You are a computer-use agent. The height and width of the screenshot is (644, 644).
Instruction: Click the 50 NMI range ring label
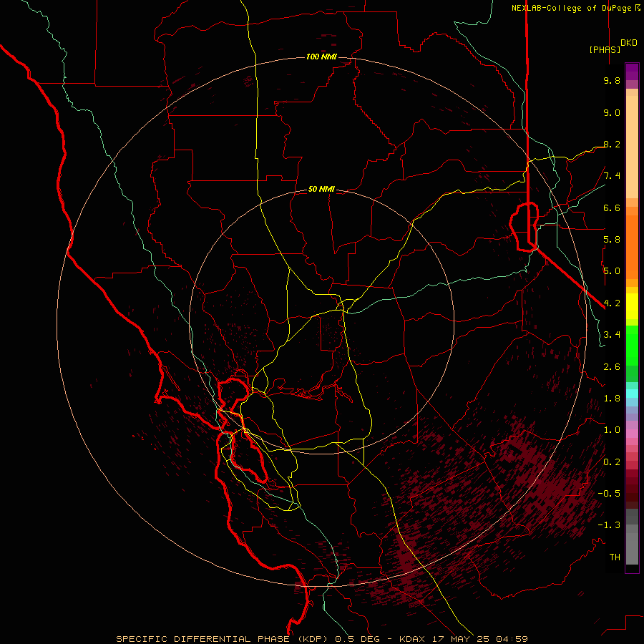321,189
